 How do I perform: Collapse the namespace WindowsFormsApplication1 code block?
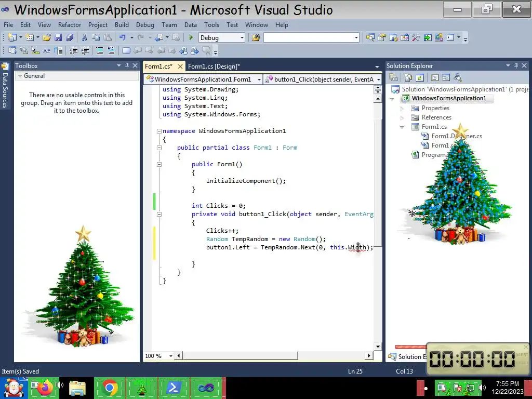pos(159,131)
